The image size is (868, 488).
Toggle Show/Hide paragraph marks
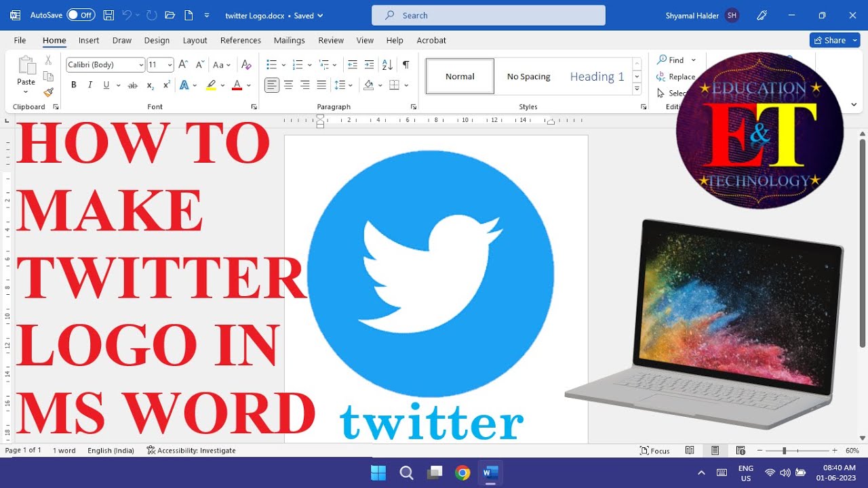(406, 65)
